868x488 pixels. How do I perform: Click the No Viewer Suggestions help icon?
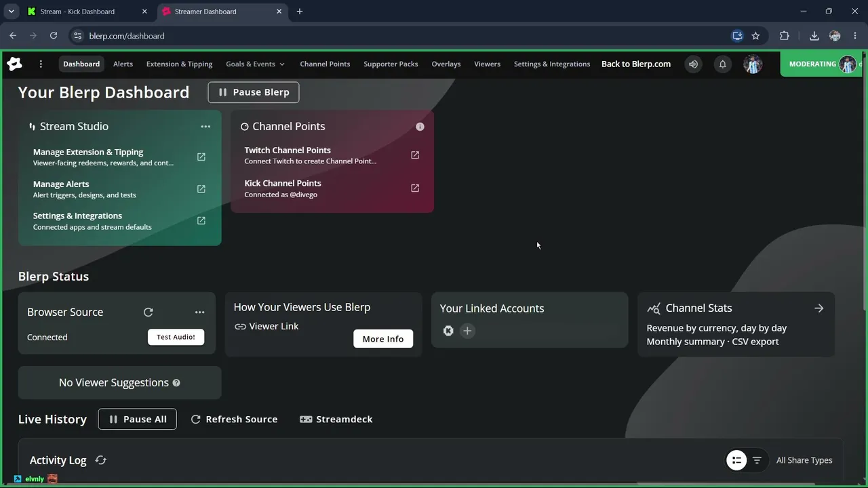tap(176, 383)
